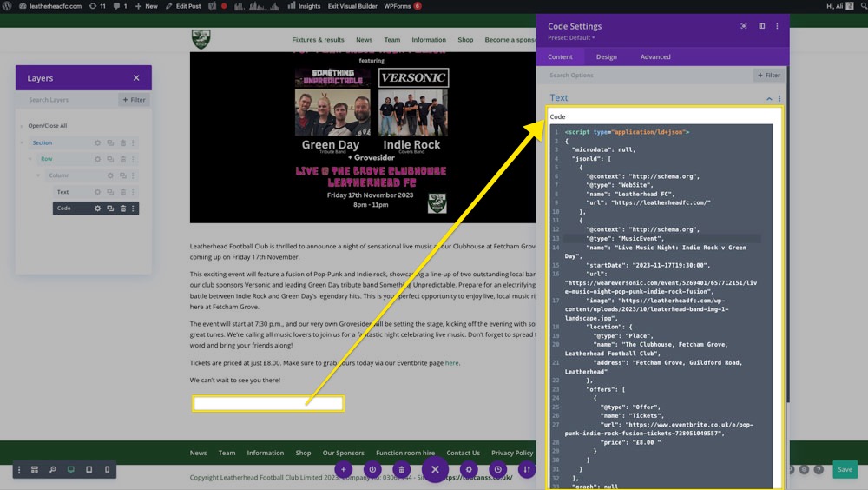Delete the Section layer via trash icon
Image resolution: width=868 pixels, height=490 pixels.
coord(123,143)
